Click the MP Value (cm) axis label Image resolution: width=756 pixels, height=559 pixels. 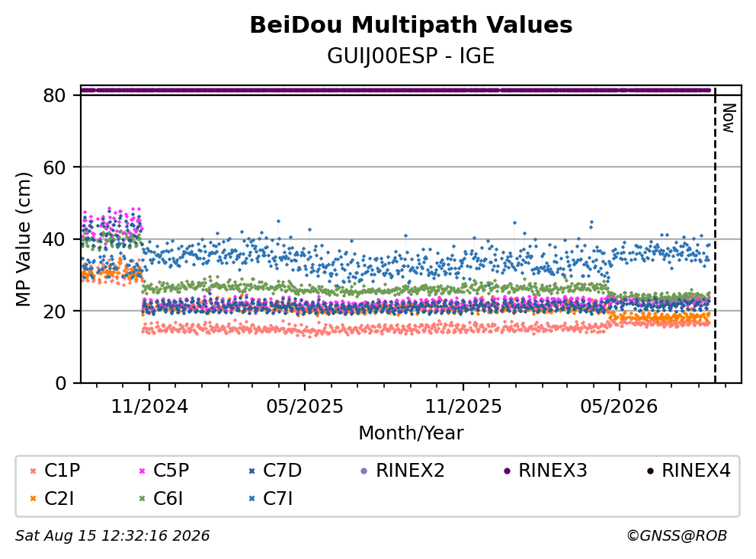coord(23,239)
